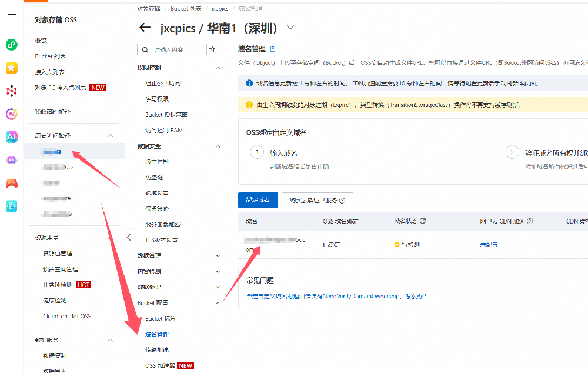
Task: Collapse the 历史访问路径 section
Action: [x=111, y=135]
